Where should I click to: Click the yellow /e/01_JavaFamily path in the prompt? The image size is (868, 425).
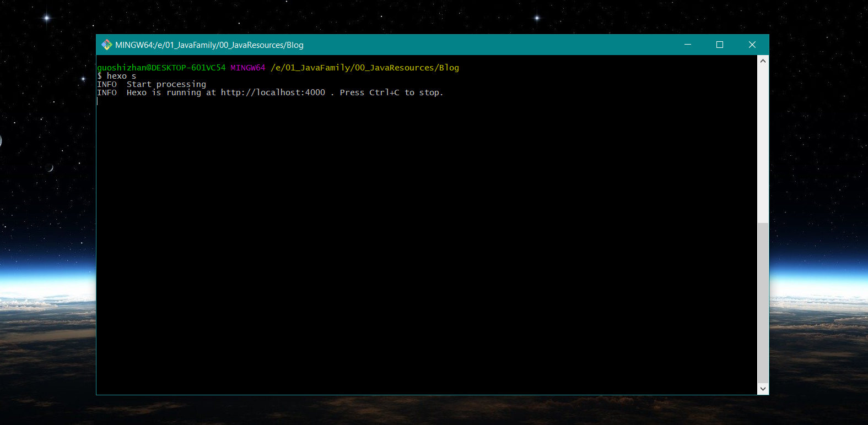(x=364, y=68)
